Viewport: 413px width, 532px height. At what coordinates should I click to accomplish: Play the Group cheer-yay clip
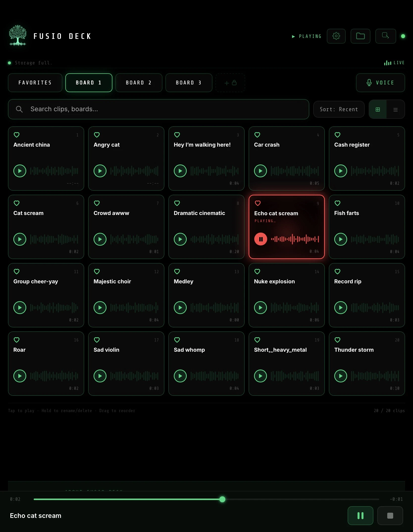20,308
